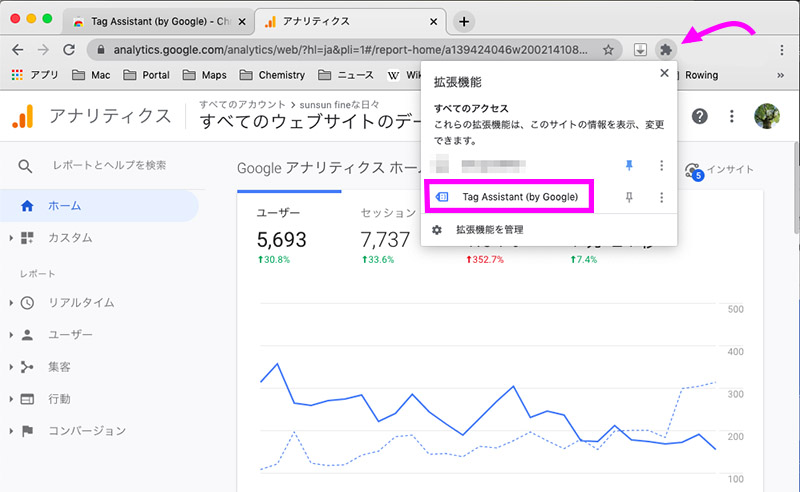Click the browser back arrow

tap(18, 50)
